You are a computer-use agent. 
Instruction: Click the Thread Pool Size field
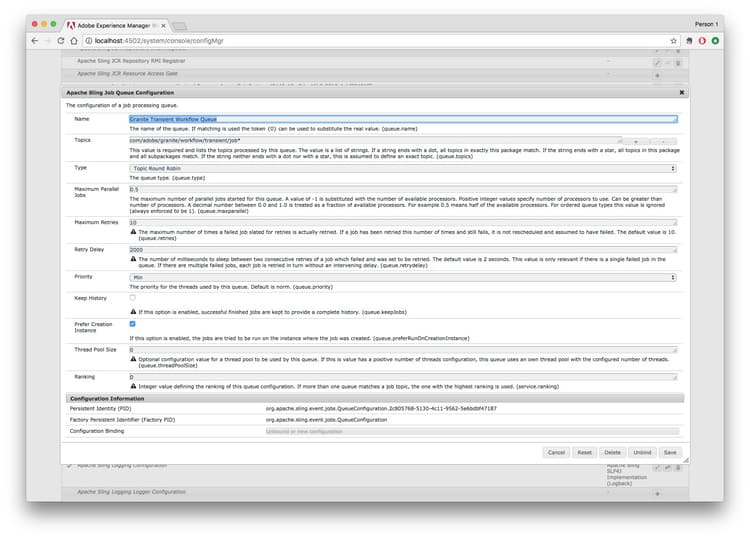pyautogui.click(x=403, y=350)
